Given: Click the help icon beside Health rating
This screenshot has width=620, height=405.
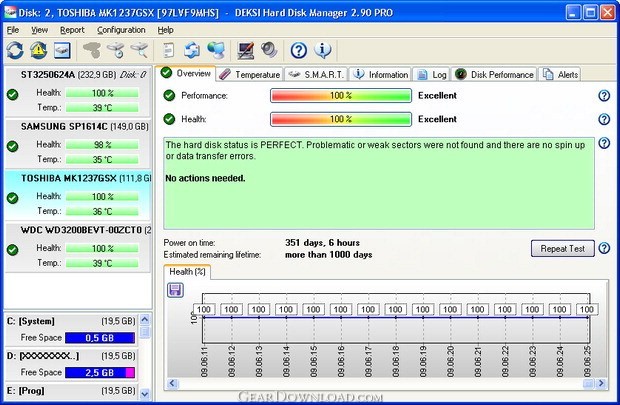Looking at the screenshot, I should [x=604, y=119].
